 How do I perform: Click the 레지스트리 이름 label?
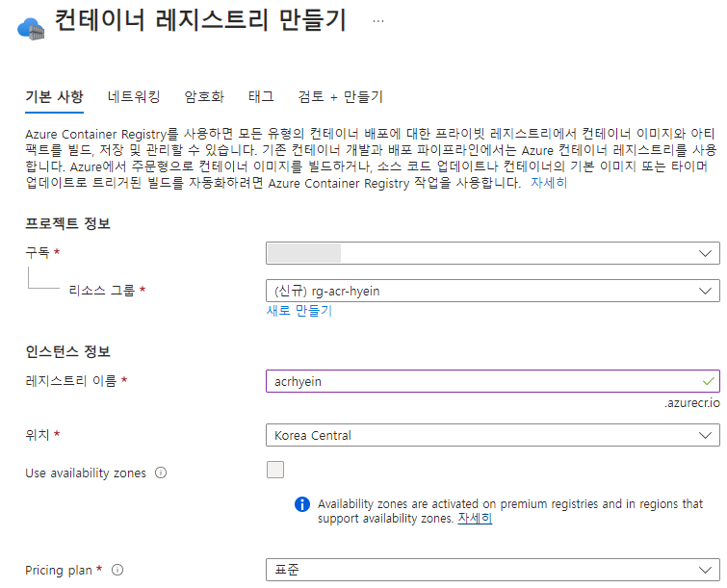point(71,381)
